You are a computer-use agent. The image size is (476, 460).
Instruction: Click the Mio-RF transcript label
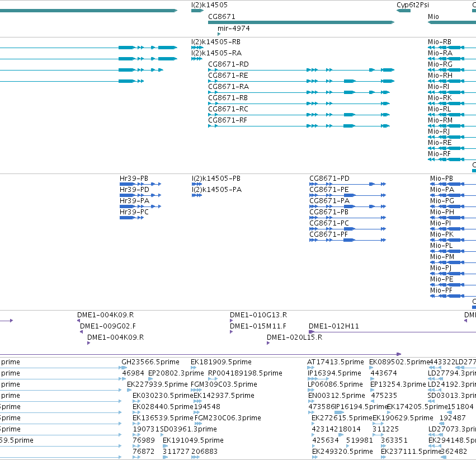439,154
